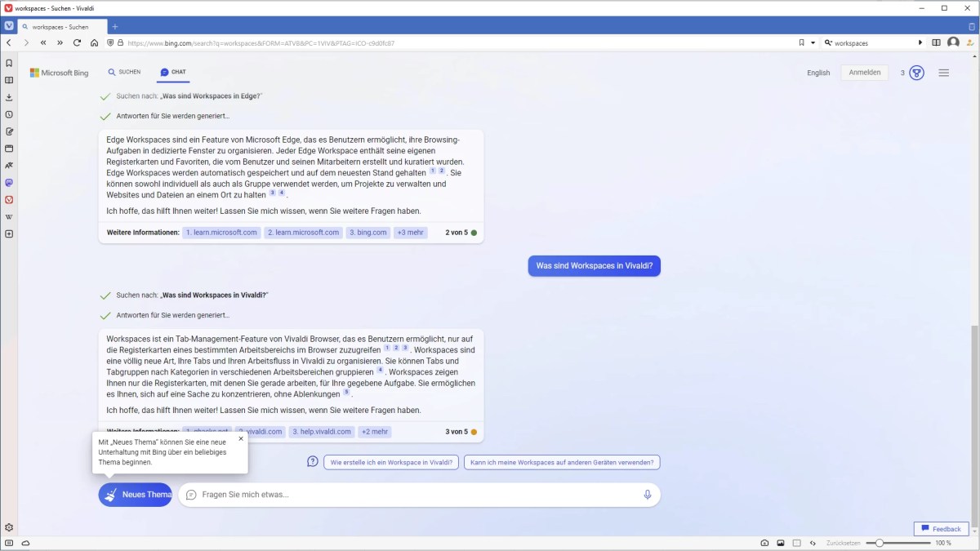Select suggestion about Workspaces auf anderen Geräten

click(x=562, y=462)
